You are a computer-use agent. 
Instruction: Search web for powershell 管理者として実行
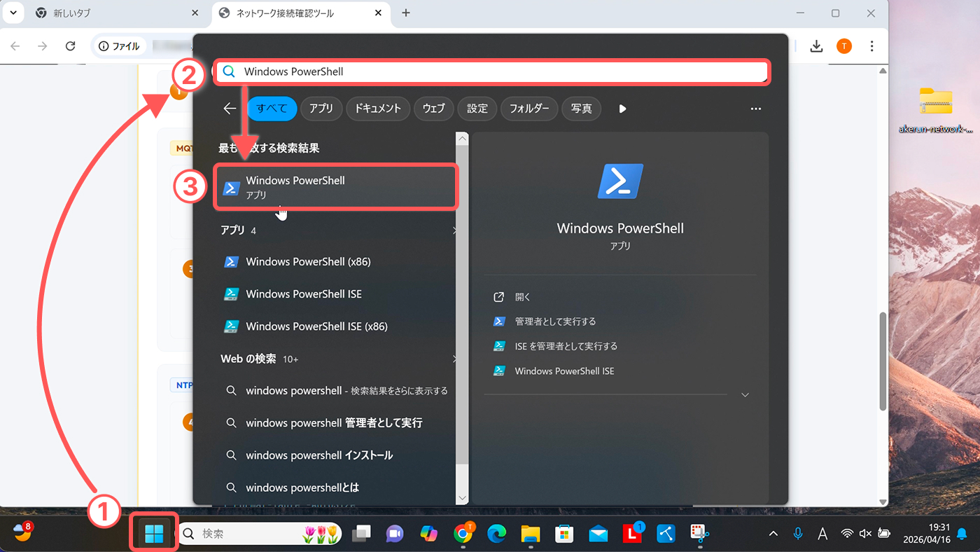tap(337, 423)
